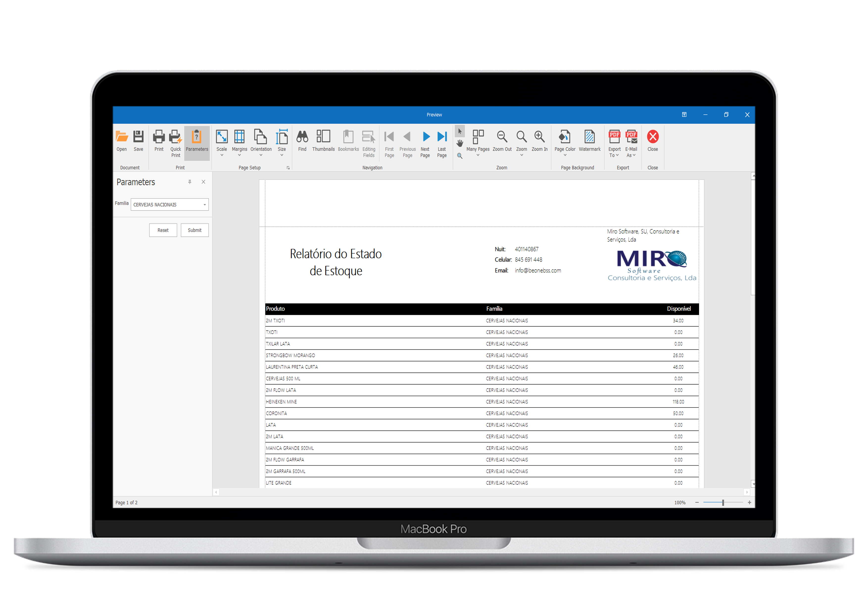Viewport: 868px width, 614px height.
Task: Save the document with the floppy icon
Action: click(138, 140)
